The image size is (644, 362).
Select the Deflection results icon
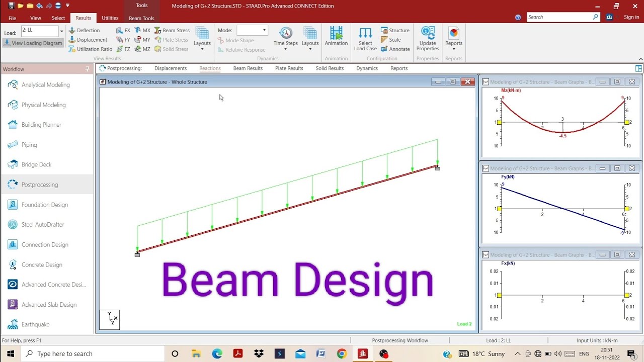point(85,30)
